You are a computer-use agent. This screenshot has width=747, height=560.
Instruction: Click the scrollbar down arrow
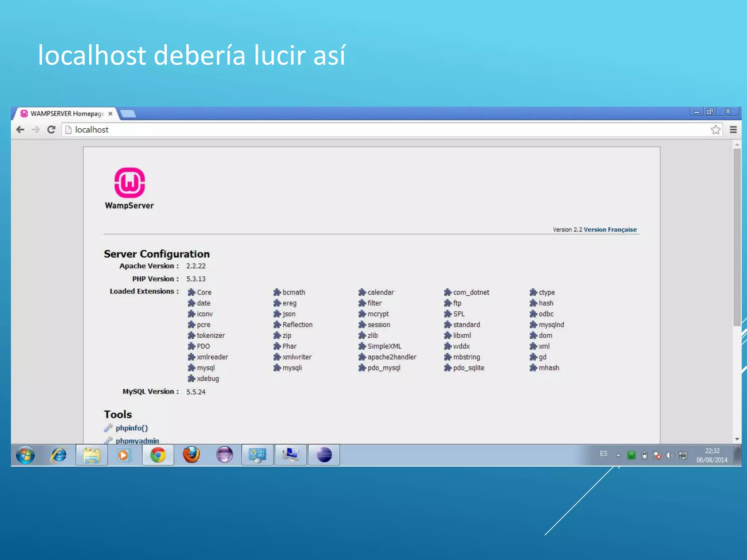pos(737,439)
